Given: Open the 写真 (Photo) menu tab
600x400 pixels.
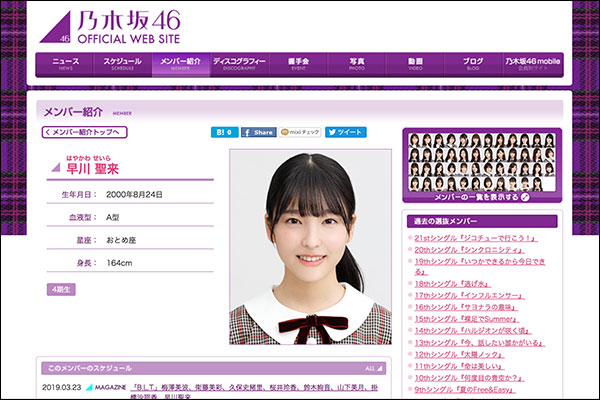Looking at the screenshot, I should [356, 64].
